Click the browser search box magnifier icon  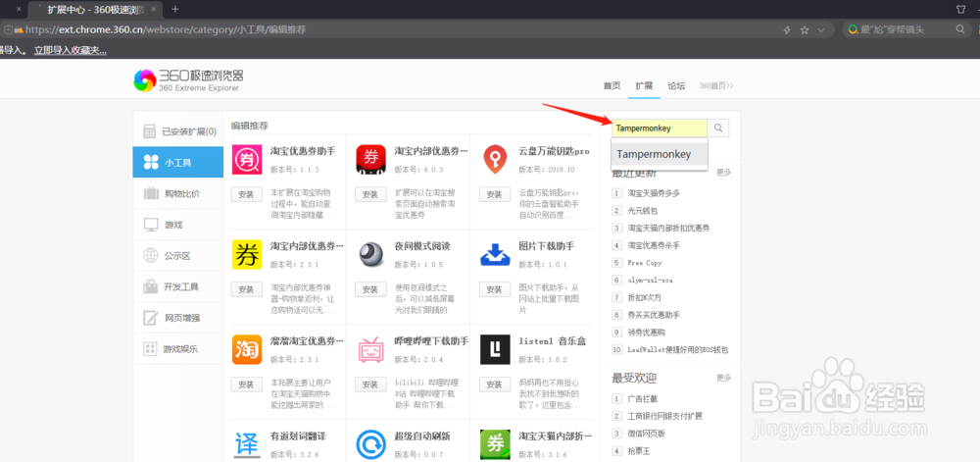point(960,29)
